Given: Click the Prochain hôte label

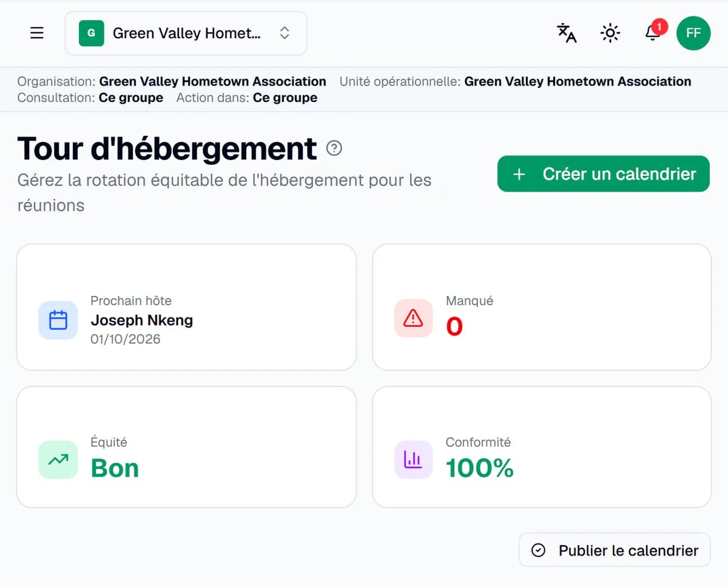Looking at the screenshot, I should pos(131,301).
